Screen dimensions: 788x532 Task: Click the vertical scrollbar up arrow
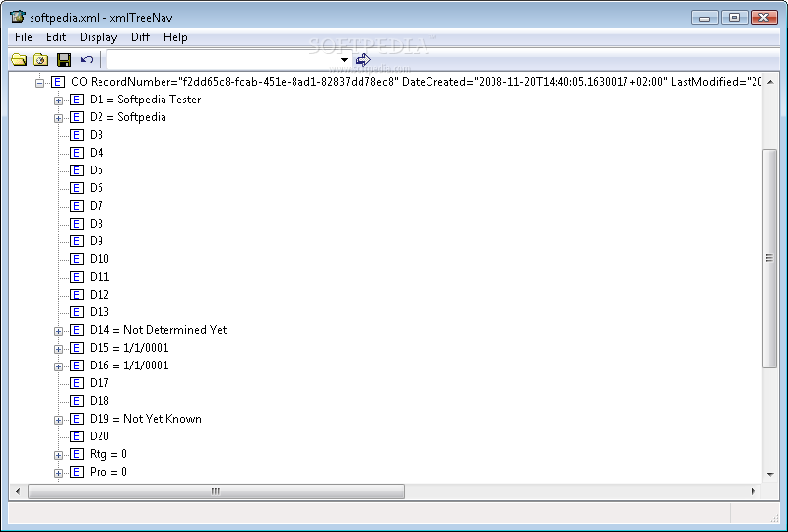[x=770, y=82]
